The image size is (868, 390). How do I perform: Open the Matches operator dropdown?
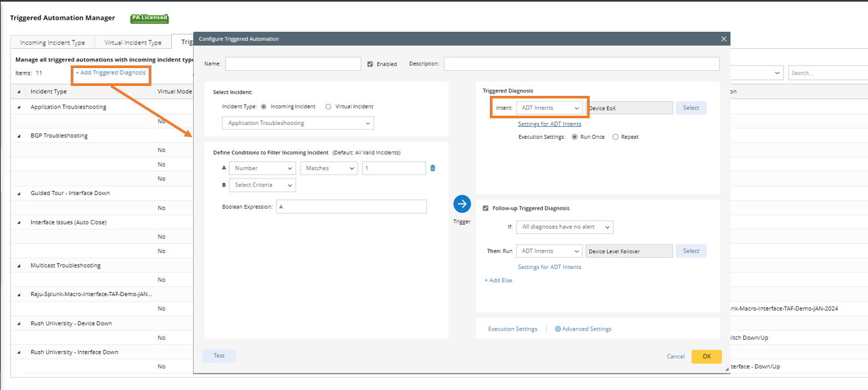click(x=329, y=169)
